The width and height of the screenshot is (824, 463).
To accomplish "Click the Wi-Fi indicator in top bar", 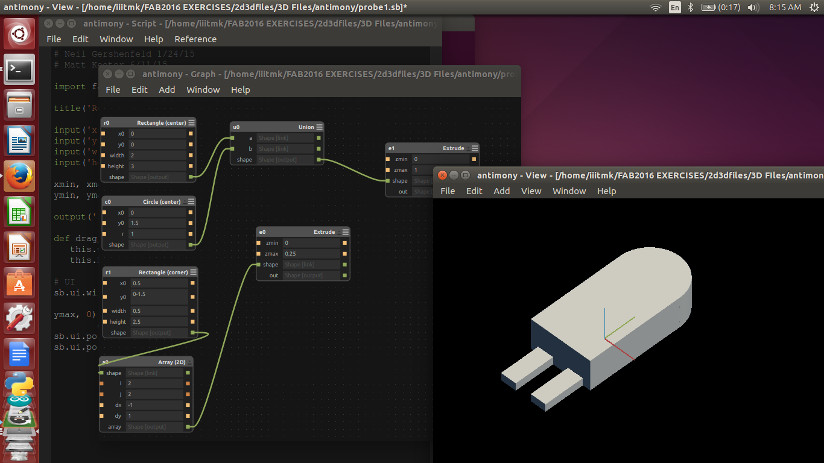I will [x=655, y=7].
